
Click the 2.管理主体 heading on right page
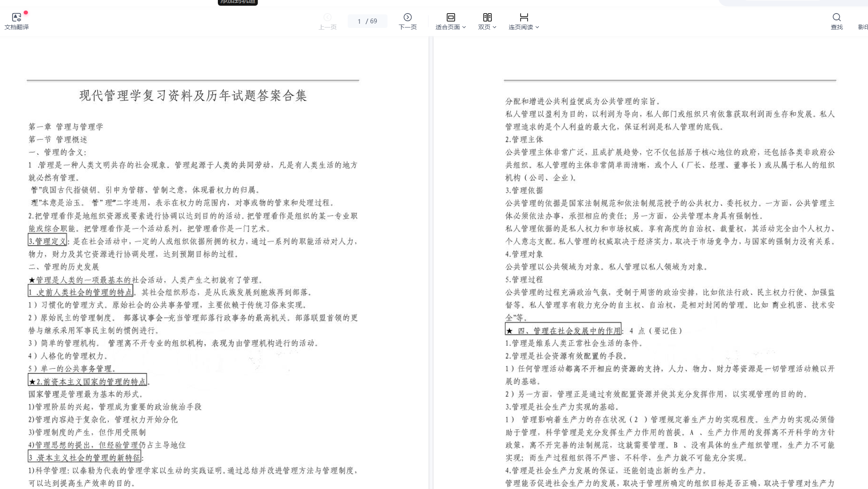coord(524,139)
